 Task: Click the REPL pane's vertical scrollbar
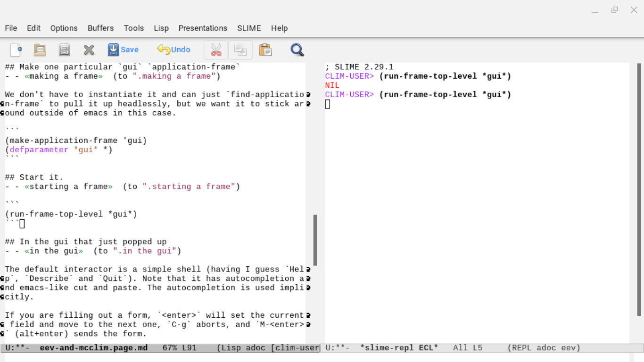click(x=639, y=189)
